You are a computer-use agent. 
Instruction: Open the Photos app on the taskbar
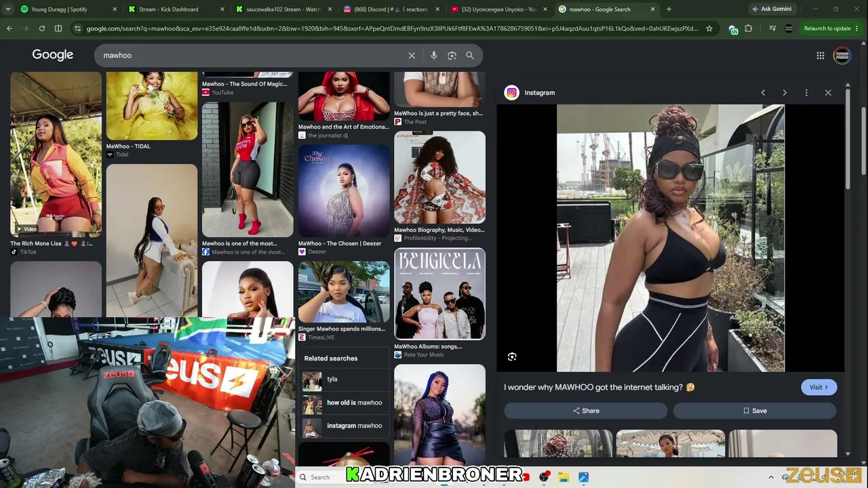(x=583, y=477)
